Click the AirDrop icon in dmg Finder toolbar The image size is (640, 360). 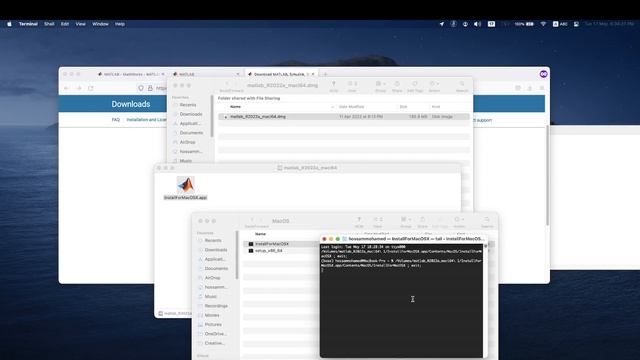pos(333,84)
